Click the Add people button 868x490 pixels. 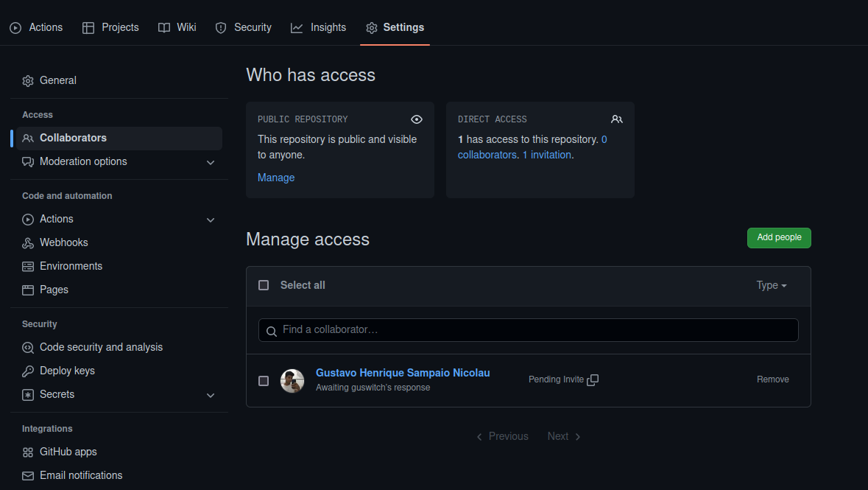pos(779,238)
